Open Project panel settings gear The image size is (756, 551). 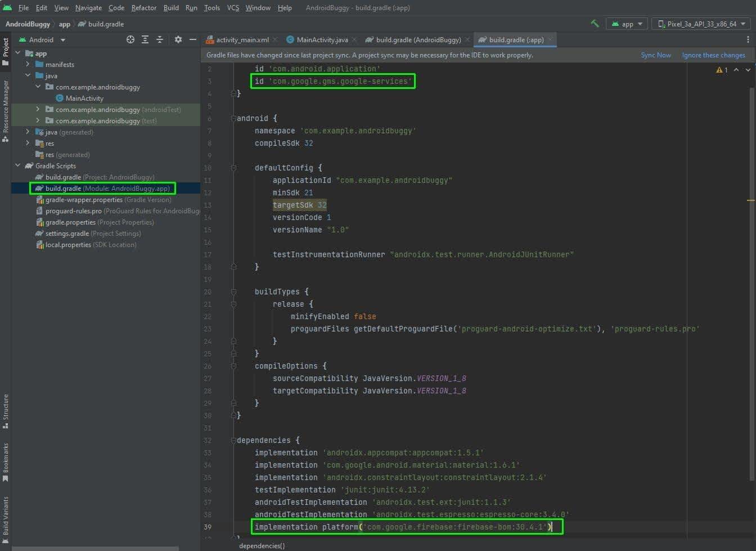tap(178, 39)
